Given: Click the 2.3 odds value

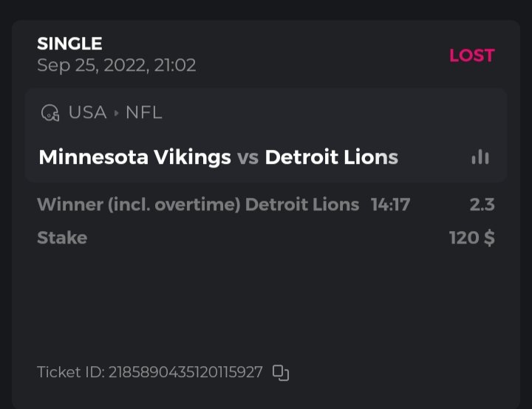Looking at the screenshot, I should 482,205.
